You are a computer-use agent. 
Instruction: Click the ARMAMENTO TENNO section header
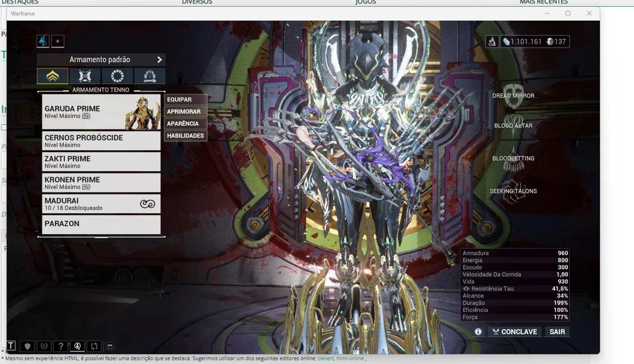[x=101, y=90]
